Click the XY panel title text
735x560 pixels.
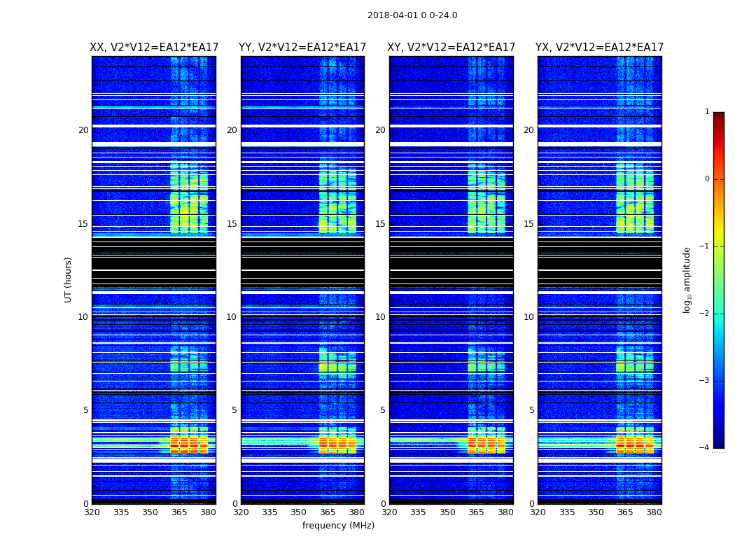pos(451,48)
